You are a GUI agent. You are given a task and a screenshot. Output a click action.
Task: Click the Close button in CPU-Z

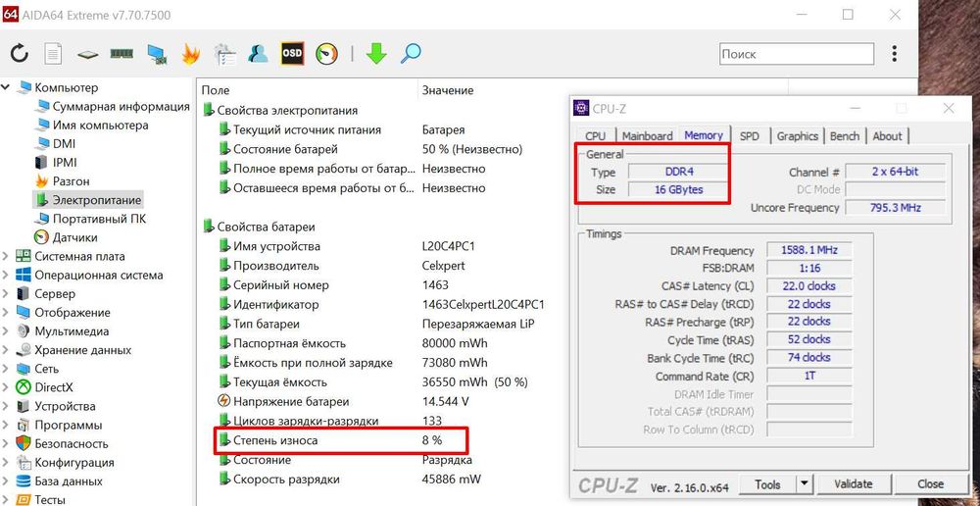(x=930, y=484)
